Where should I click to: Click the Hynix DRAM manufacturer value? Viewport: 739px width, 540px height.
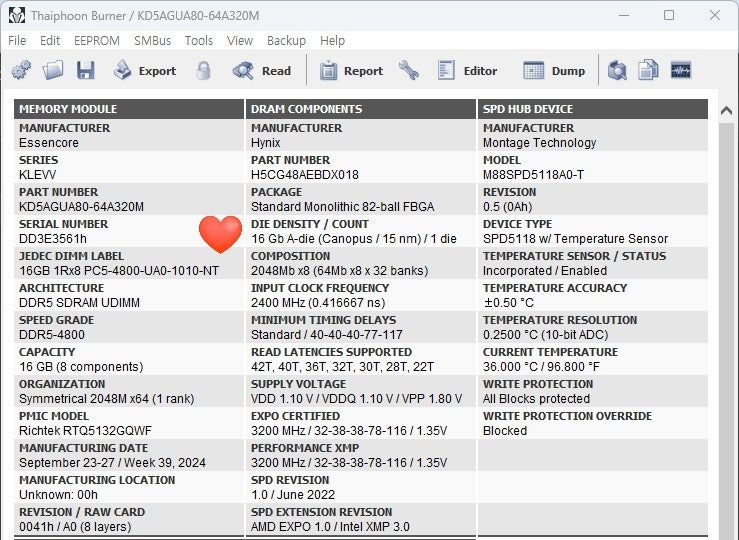(265, 143)
